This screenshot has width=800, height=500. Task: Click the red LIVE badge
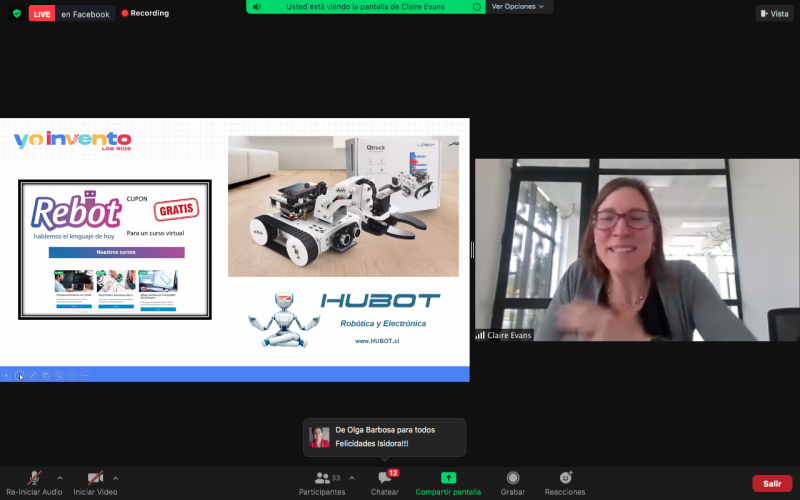[x=42, y=14]
